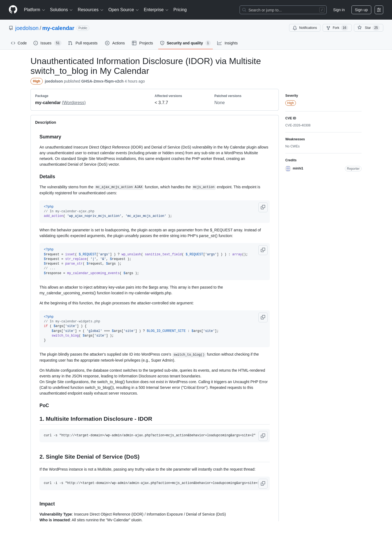Focus the Search or jump to field
Image resolution: width=392 pixels, height=545 pixels.
pyautogui.click(x=283, y=10)
